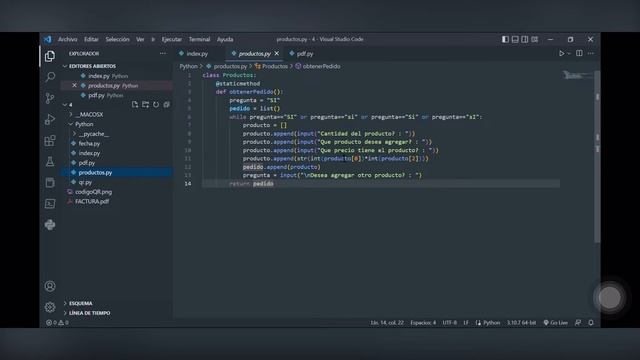640x360 pixels.
Task: Collapse the Editores Abiertos section
Action: pos(92,66)
